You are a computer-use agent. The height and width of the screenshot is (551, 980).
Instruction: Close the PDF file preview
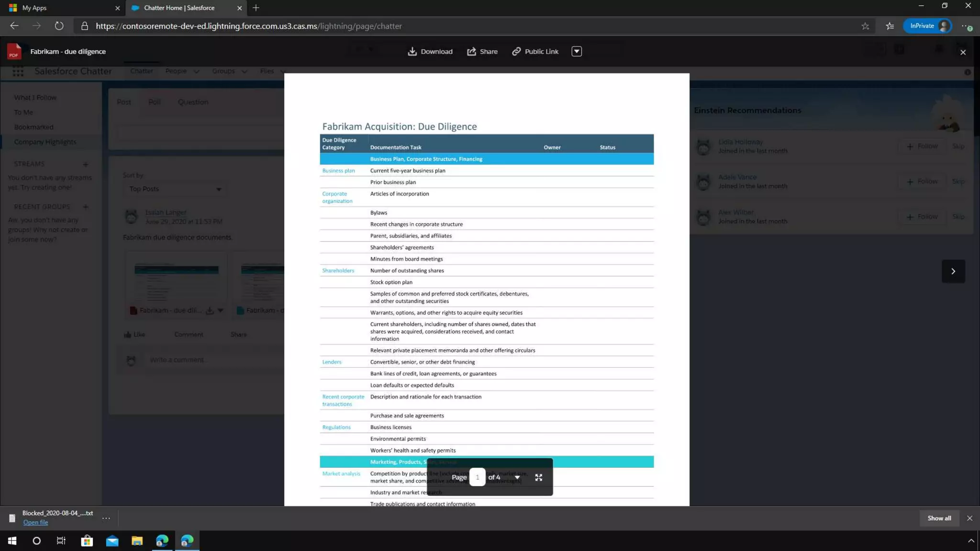[963, 52]
